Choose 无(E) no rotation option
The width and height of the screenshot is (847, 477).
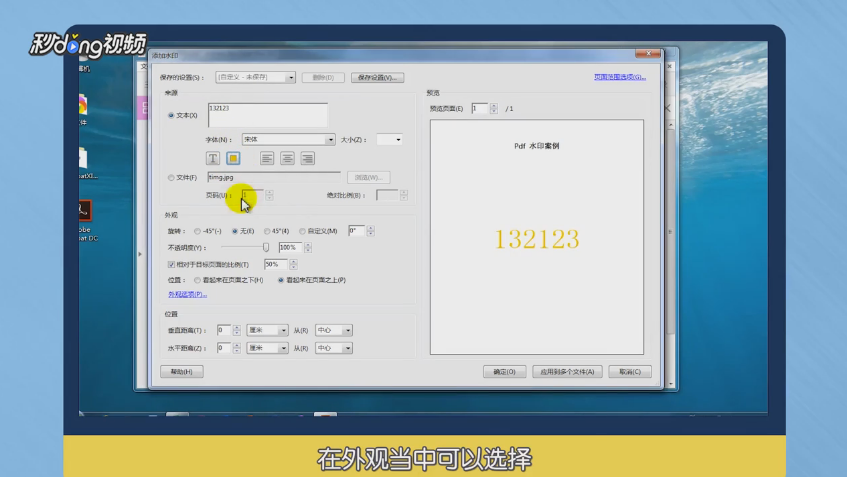pos(235,231)
